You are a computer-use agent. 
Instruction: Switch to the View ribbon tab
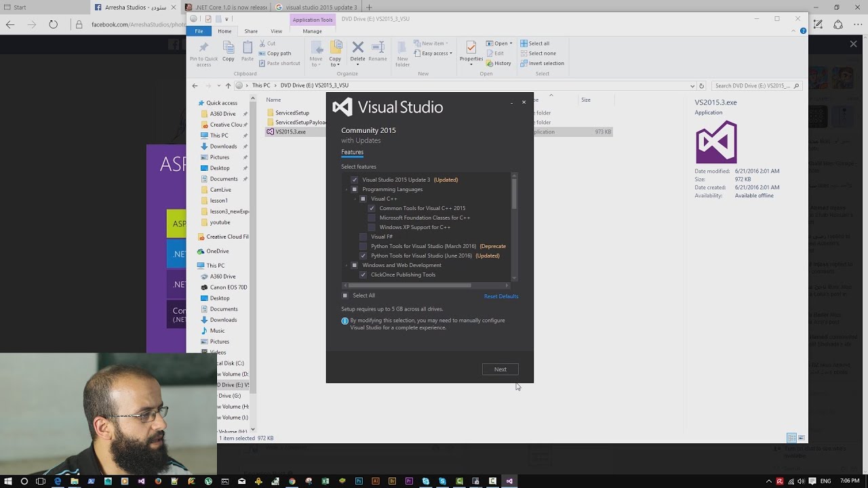(x=277, y=31)
